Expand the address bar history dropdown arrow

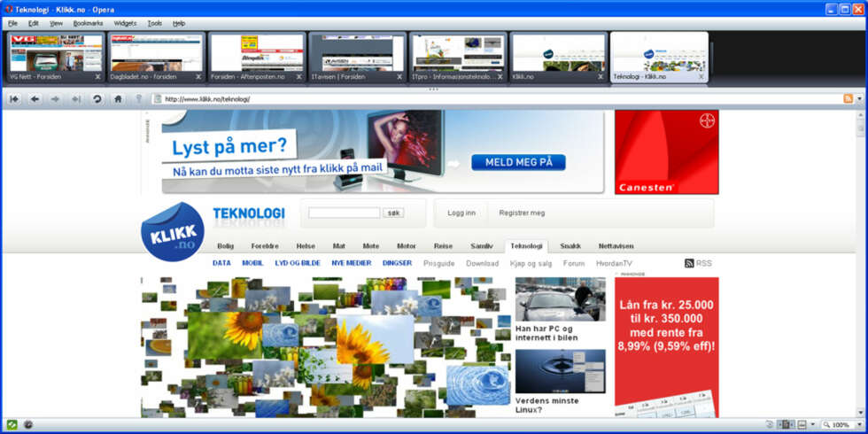coord(860,98)
